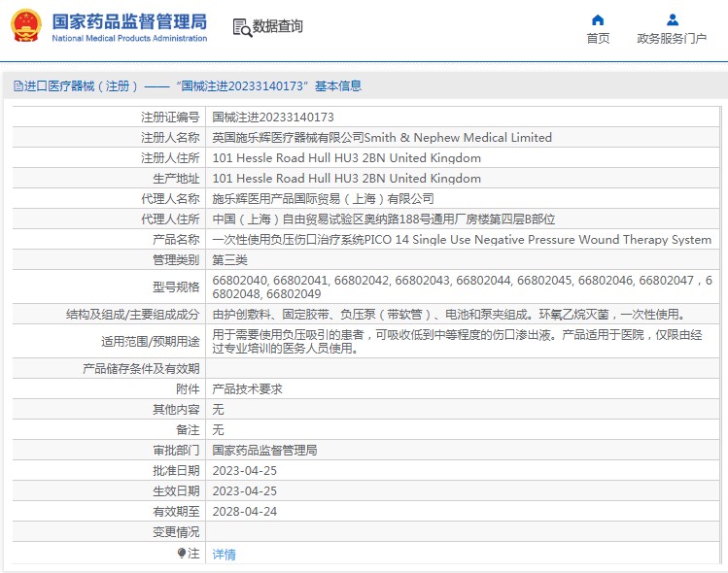Image resolution: width=728 pixels, height=573 pixels.
Task: Click model numbers 66802040, 66802041 value
Action: 462,286
